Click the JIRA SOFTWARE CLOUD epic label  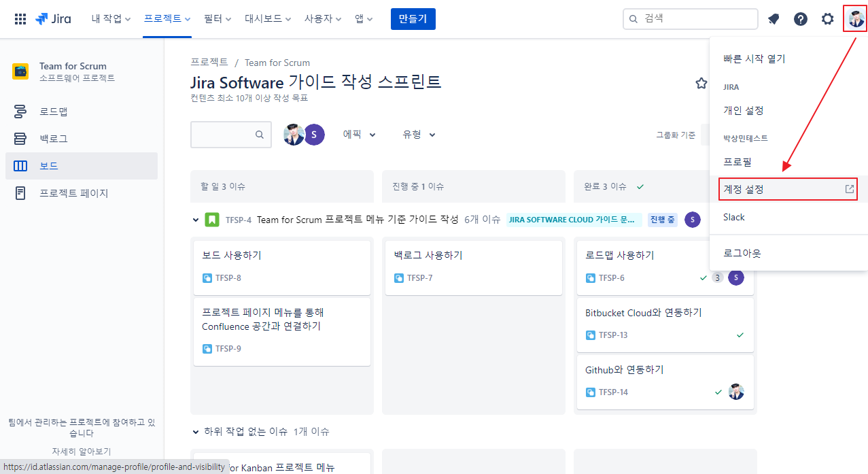[x=574, y=220]
